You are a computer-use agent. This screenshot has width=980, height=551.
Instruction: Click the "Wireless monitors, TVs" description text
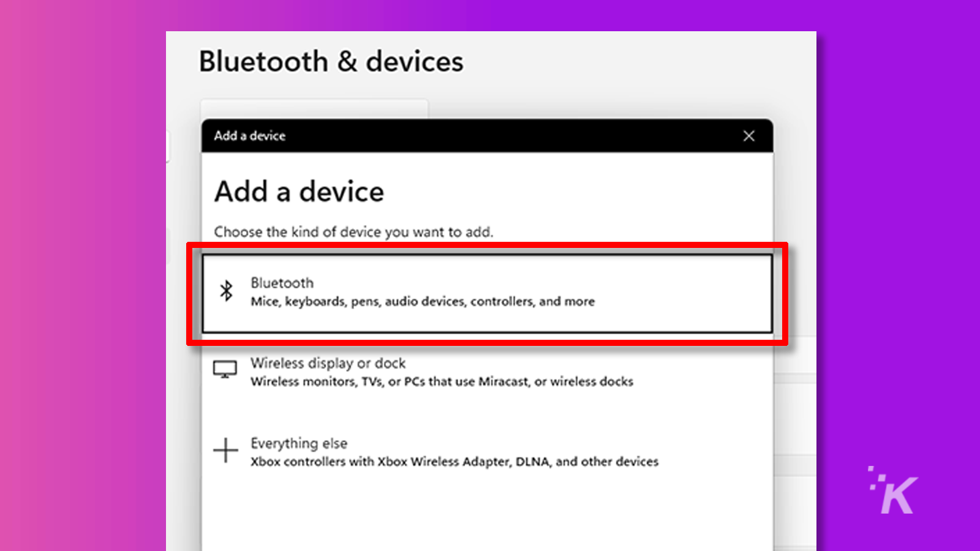click(442, 381)
